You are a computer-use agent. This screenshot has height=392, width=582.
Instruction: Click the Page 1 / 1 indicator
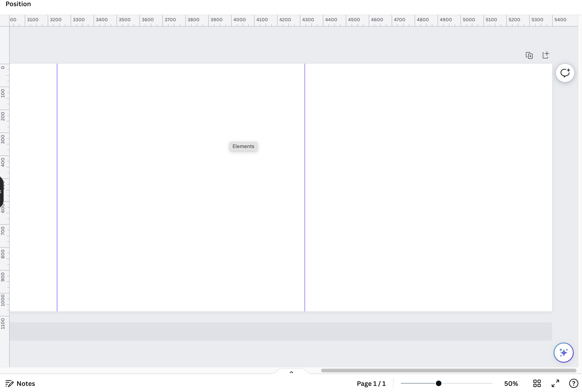[x=371, y=383]
